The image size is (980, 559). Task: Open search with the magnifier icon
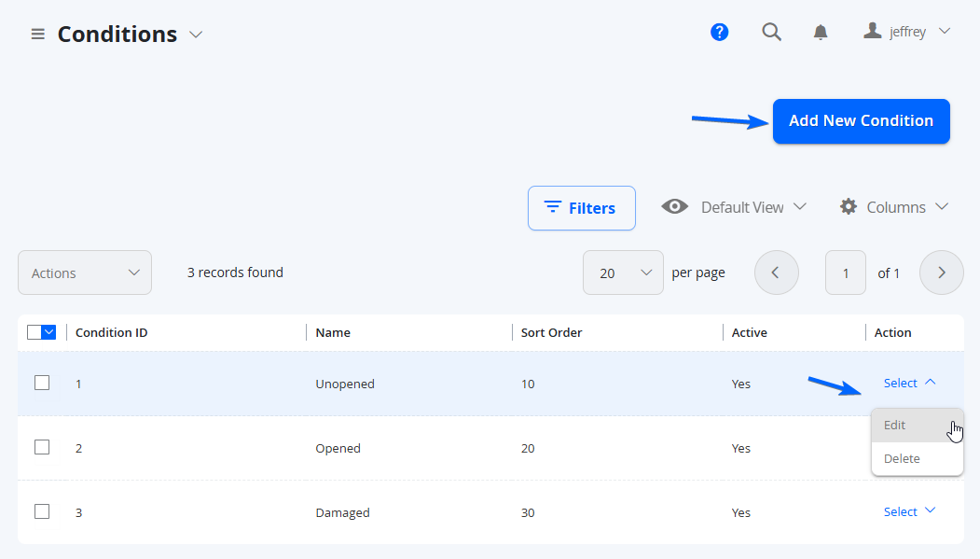click(771, 32)
